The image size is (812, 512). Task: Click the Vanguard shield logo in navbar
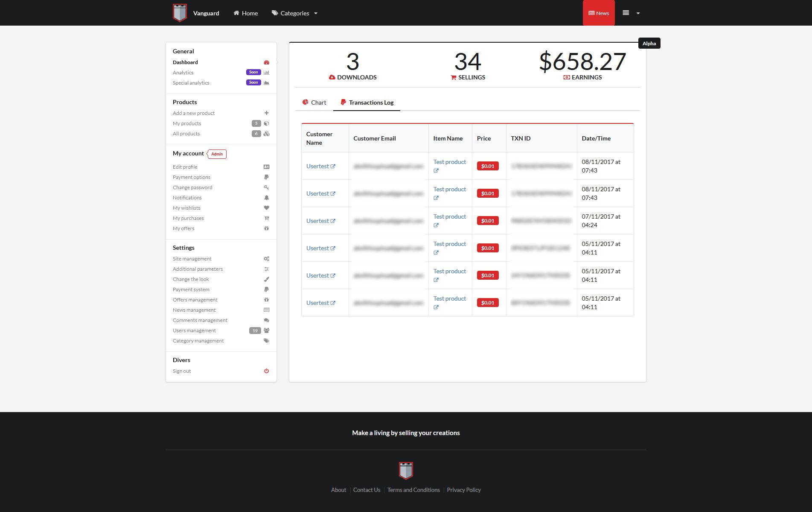180,13
